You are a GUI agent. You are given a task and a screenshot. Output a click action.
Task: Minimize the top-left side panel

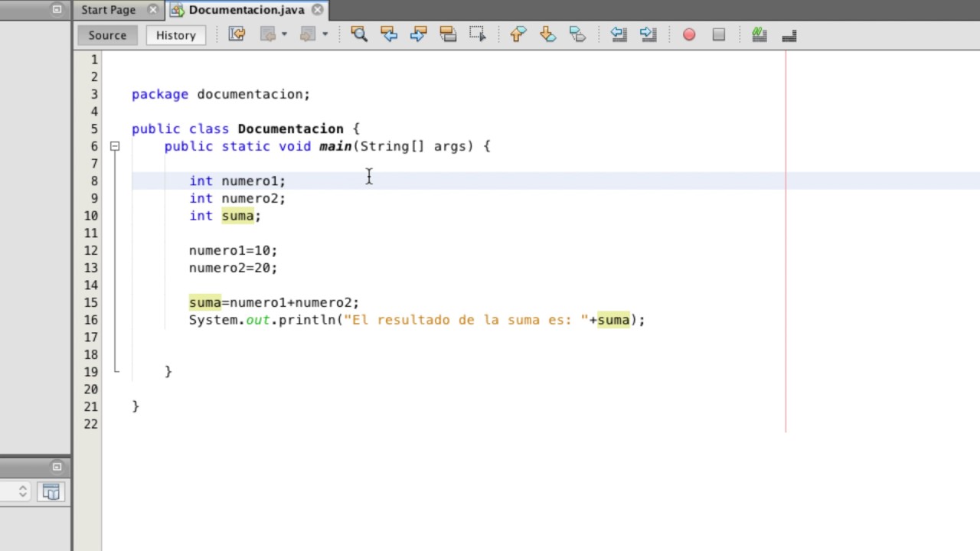(x=57, y=9)
